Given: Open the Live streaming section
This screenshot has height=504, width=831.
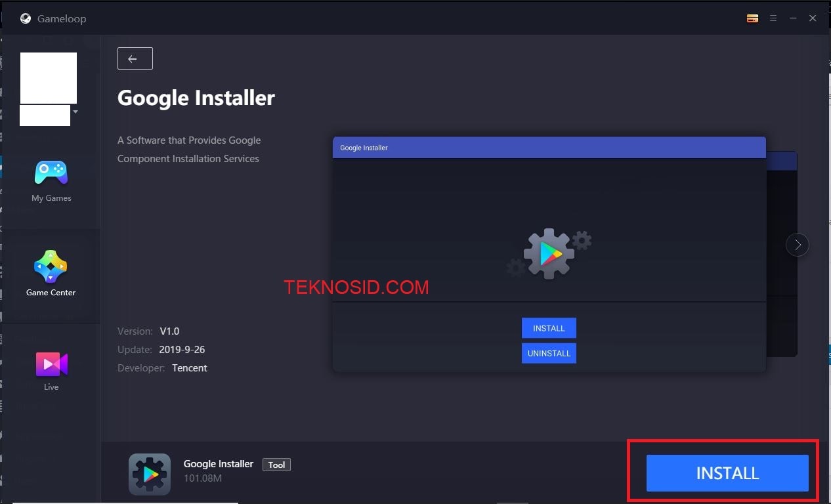Looking at the screenshot, I should [x=51, y=371].
